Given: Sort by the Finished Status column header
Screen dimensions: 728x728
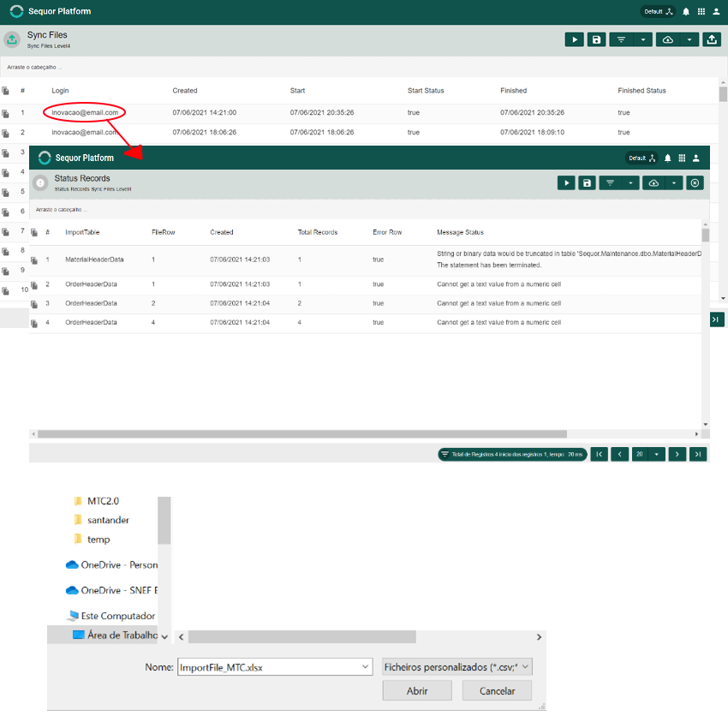Looking at the screenshot, I should (641, 91).
